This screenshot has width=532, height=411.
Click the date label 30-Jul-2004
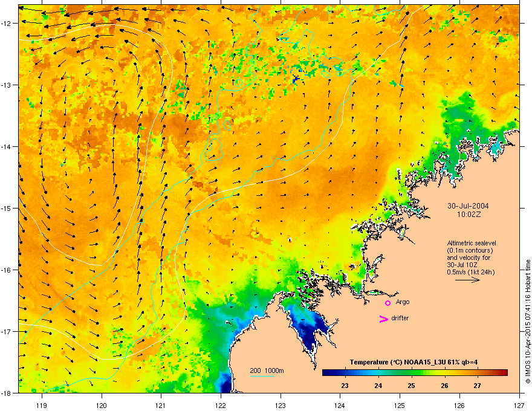pyautogui.click(x=468, y=206)
